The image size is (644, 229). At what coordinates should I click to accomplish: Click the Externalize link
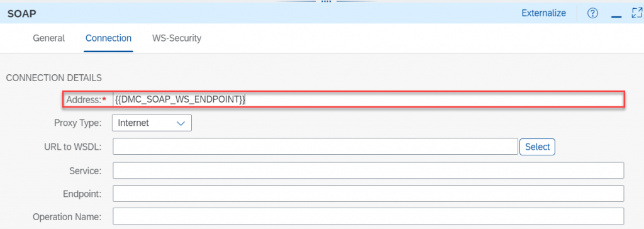543,13
